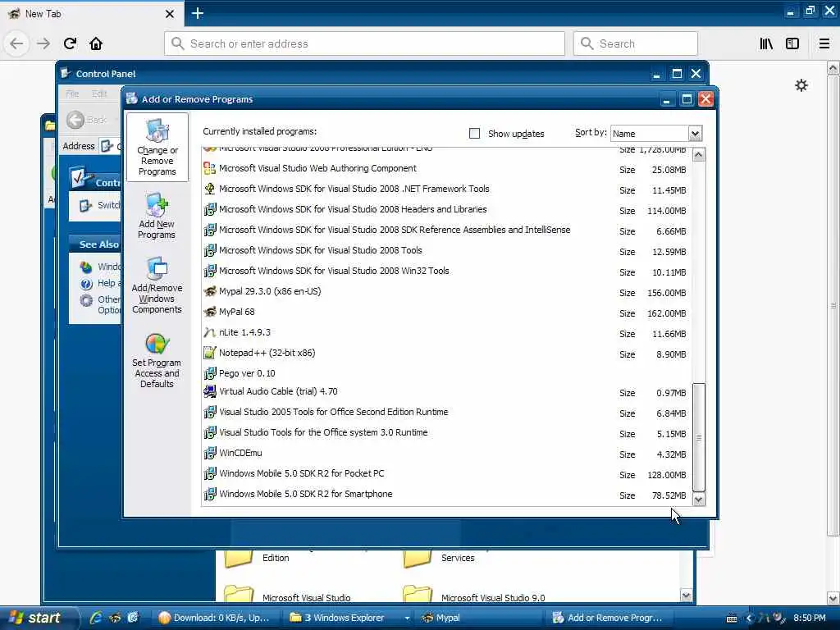Image resolution: width=840 pixels, height=630 pixels.
Task: Click the program list scrollbar thumb
Action: (x=699, y=437)
